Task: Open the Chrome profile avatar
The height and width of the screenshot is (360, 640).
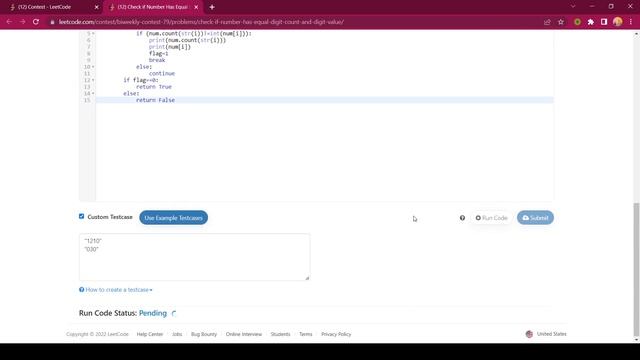Action: coord(618,22)
